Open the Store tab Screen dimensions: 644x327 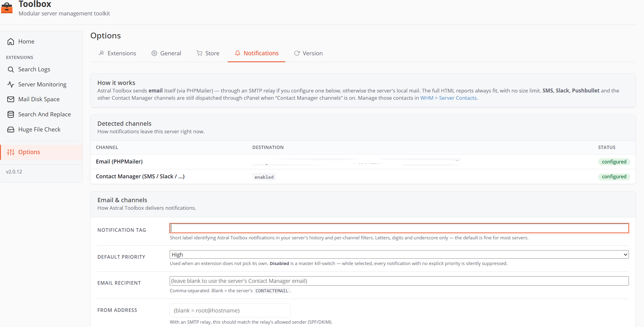[208, 53]
